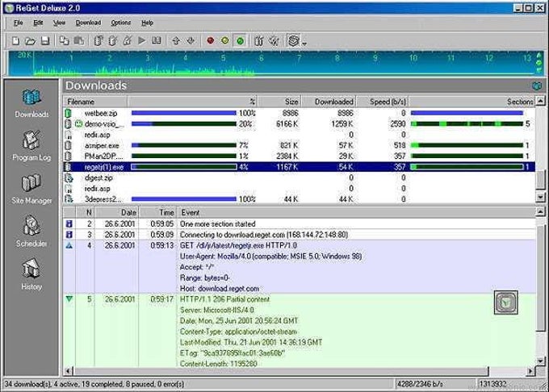Collapse the HTTP/1.1 206 log entry 5
The height and width of the screenshot is (392, 549).
pyautogui.click(x=69, y=298)
